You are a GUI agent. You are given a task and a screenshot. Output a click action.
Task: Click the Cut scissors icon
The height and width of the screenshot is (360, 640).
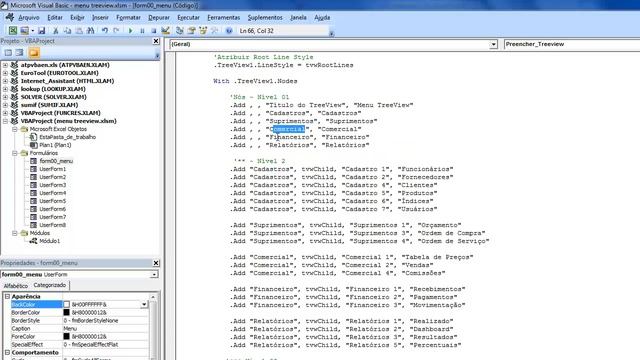pyautogui.click(x=56, y=31)
